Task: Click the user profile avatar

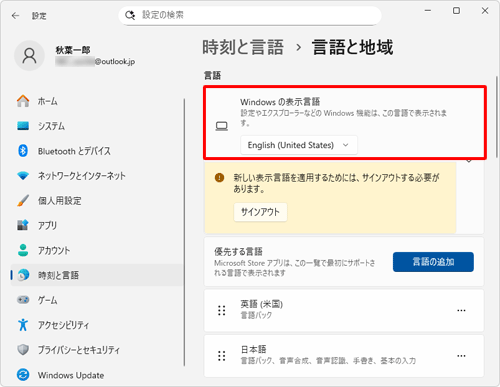Action: (29, 56)
